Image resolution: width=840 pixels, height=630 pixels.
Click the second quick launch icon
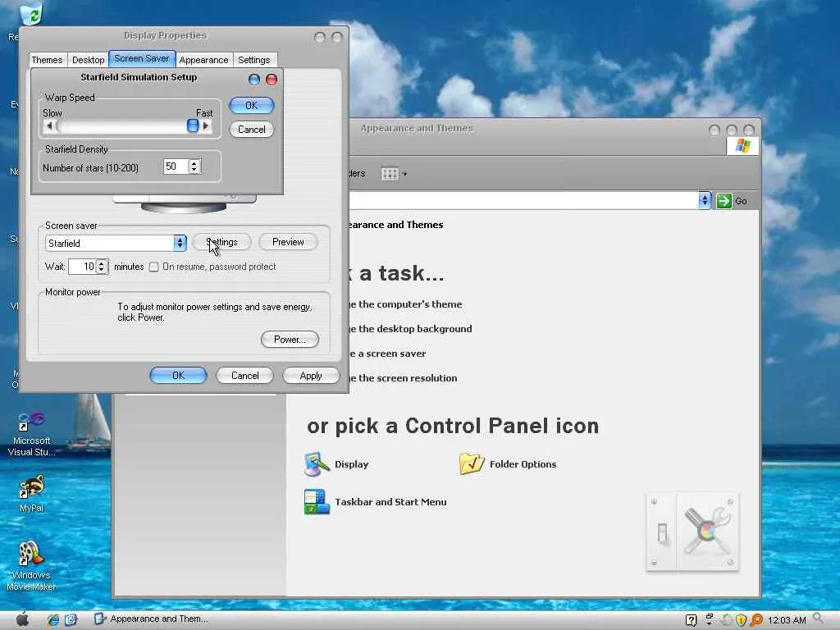[x=71, y=620]
